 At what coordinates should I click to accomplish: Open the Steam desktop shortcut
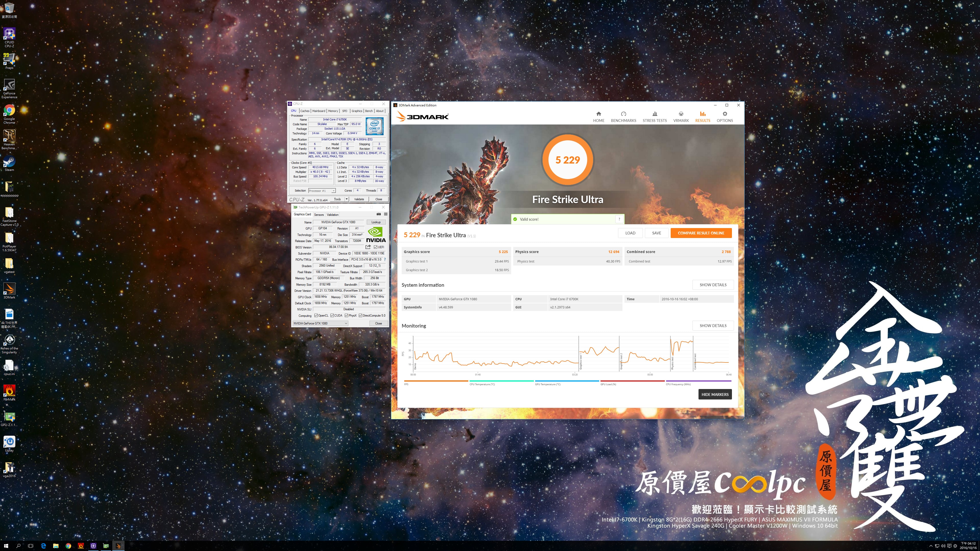coord(9,164)
